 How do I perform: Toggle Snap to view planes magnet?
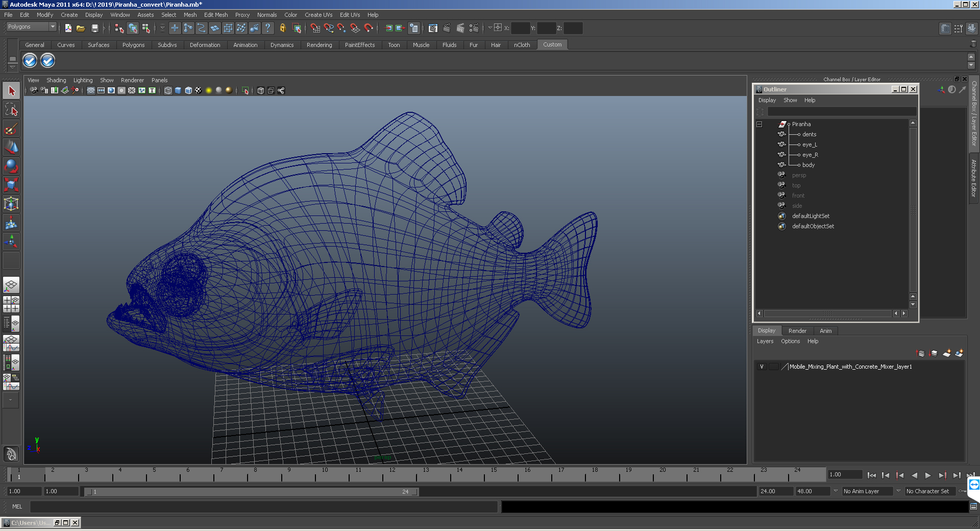click(355, 28)
